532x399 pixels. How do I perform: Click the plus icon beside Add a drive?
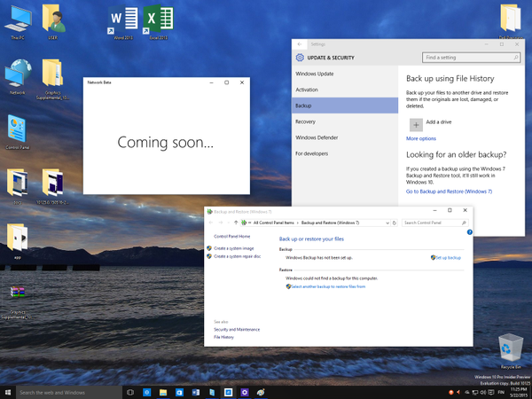[x=416, y=125]
